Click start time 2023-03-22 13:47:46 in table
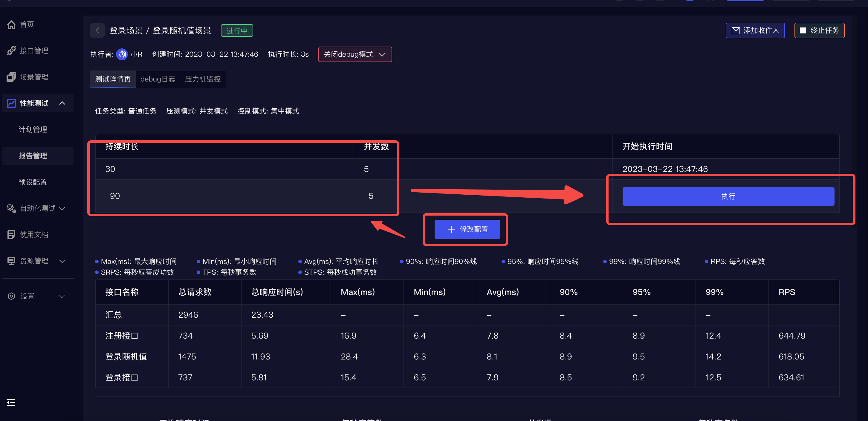The height and width of the screenshot is (421, 868). click(x=665, y=169)
